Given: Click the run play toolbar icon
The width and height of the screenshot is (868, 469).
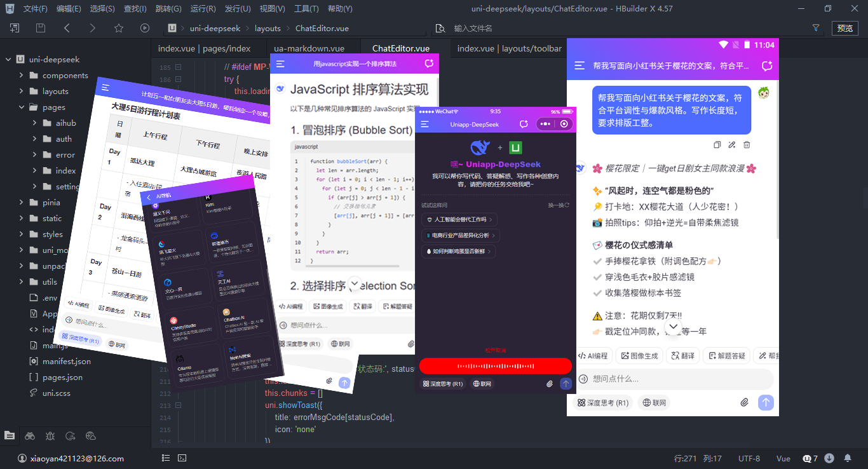Looking at the screenshot, I should 145,28.
